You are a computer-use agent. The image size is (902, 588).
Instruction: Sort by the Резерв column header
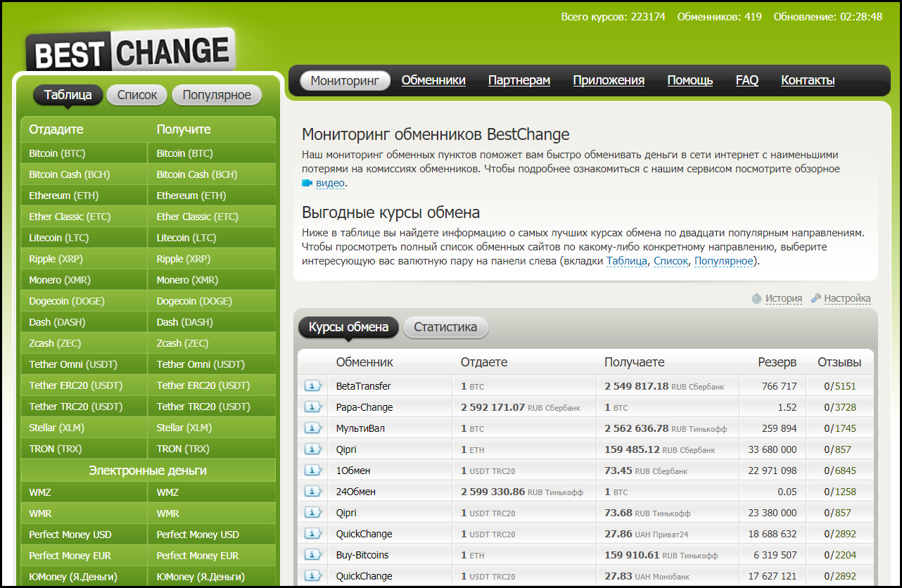coord(777,362)
